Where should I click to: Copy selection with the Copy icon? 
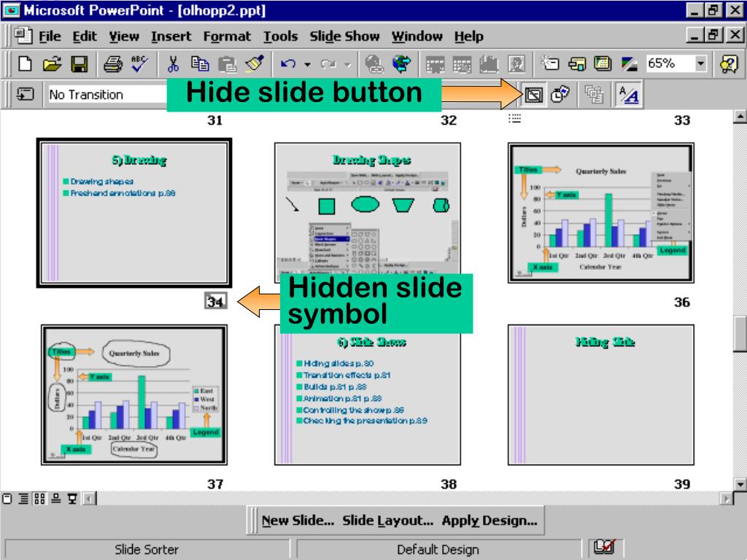pyautogui.click(x=200, y=63)
